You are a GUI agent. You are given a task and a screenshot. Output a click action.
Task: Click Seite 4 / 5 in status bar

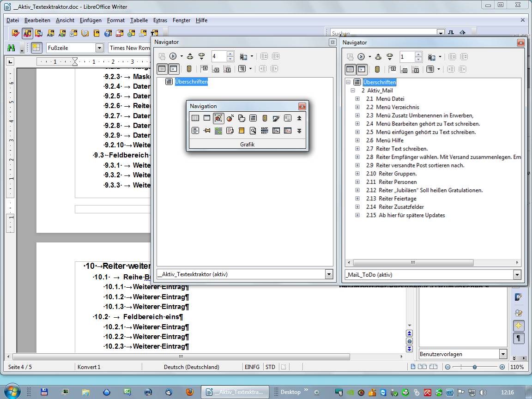click(x=20, y=367)
